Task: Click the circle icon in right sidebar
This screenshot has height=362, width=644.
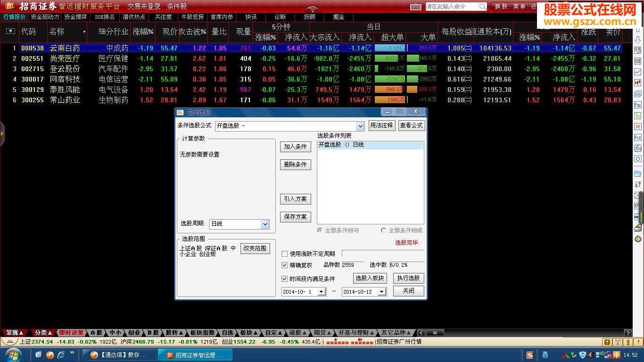Action: (637, 159)
